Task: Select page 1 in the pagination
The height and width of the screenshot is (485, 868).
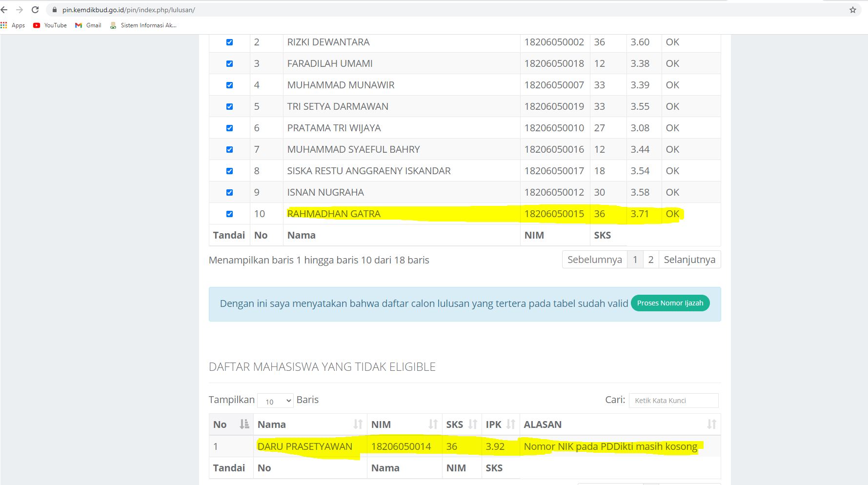Action: [635, 260]
